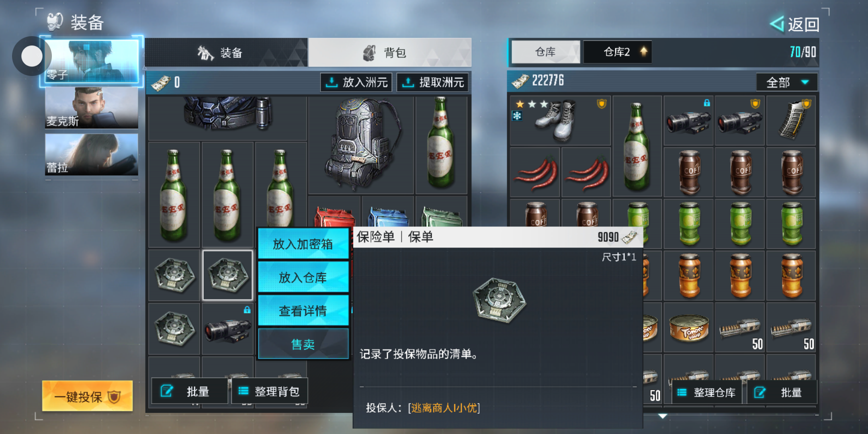Image resolution: width=868 pixels, height=434 pixels.
Task: Choose 查看详情 from context menu
Action: pyautogui.click(x=303, y=310)
